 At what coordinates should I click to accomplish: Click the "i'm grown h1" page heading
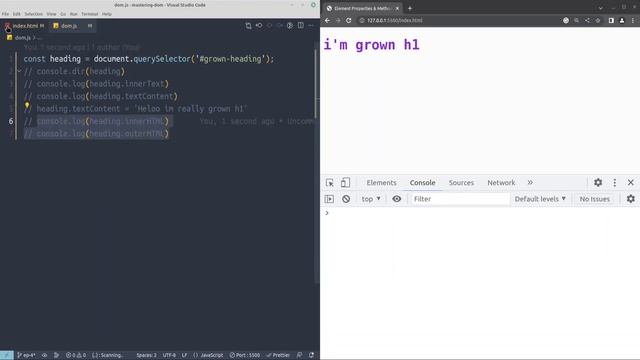coord(371,45)
